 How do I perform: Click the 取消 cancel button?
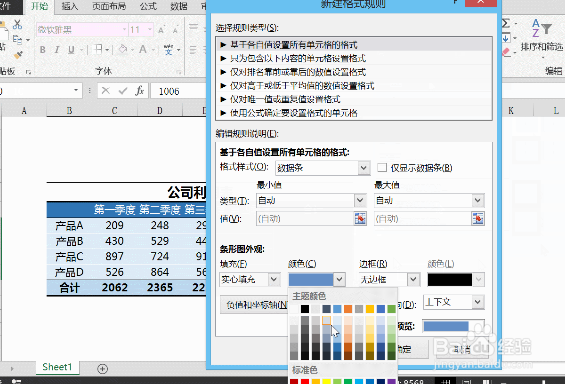(462, 349)
